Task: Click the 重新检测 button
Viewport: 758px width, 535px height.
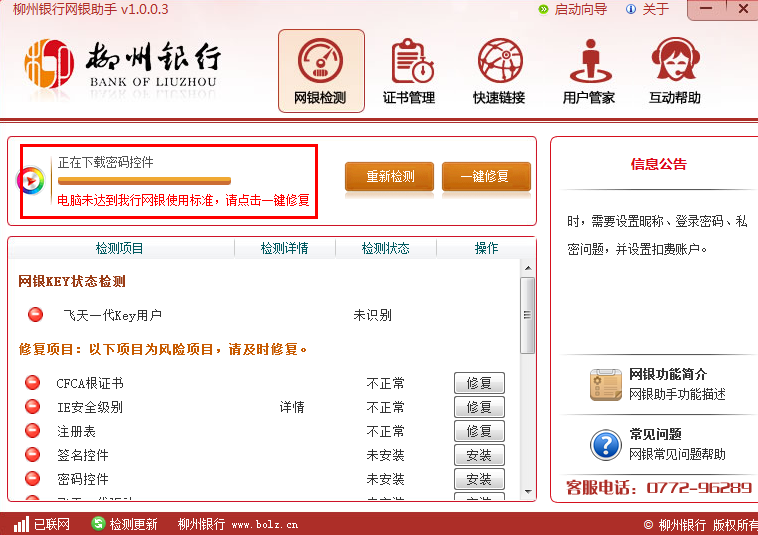Action: (390, 176)
